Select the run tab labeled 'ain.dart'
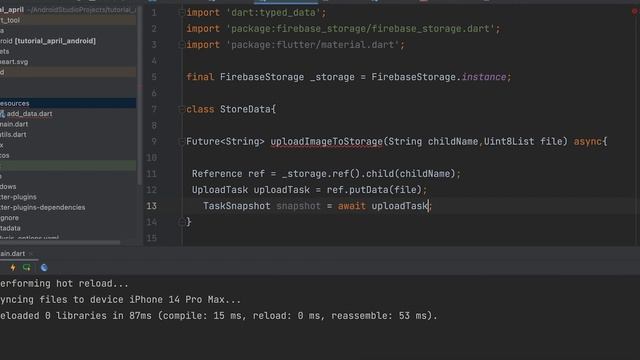The width and height of the screenshot is (640, 360). point(13,254)
